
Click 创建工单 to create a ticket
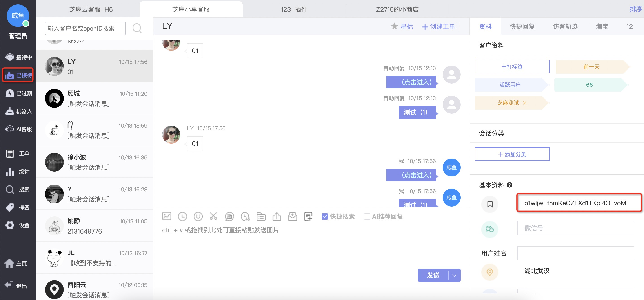[x=438, y=26]
